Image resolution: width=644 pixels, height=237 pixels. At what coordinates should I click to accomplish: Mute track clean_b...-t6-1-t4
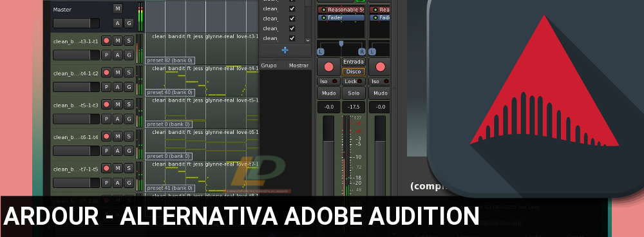click(117, 137)
